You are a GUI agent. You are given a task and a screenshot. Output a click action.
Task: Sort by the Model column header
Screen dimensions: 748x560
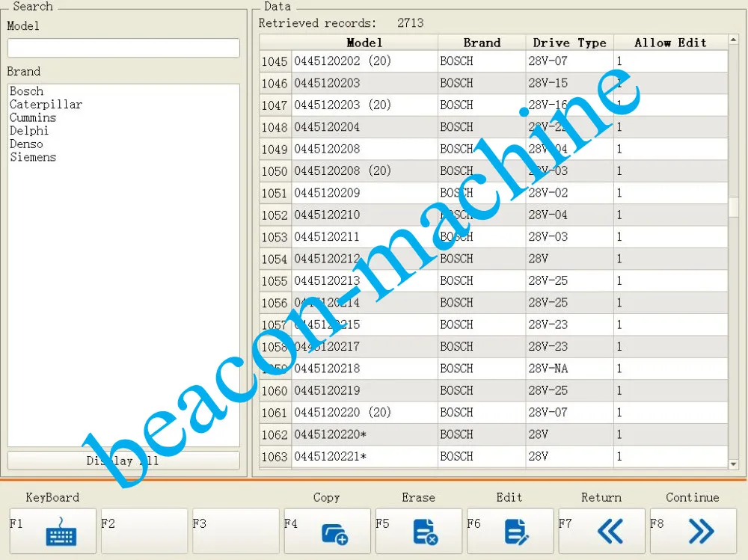(x=364, y=43)
